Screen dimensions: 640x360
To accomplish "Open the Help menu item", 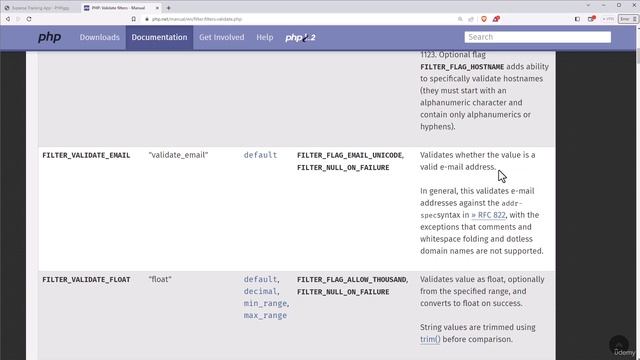I will 264,37.
